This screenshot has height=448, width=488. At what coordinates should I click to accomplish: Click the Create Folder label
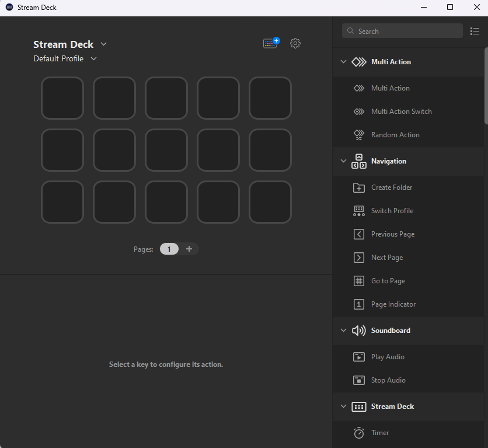pos(392,187)
